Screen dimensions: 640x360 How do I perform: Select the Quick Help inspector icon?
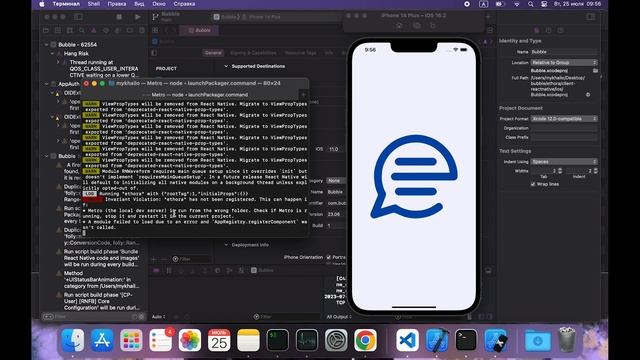(x=560, y=31)
